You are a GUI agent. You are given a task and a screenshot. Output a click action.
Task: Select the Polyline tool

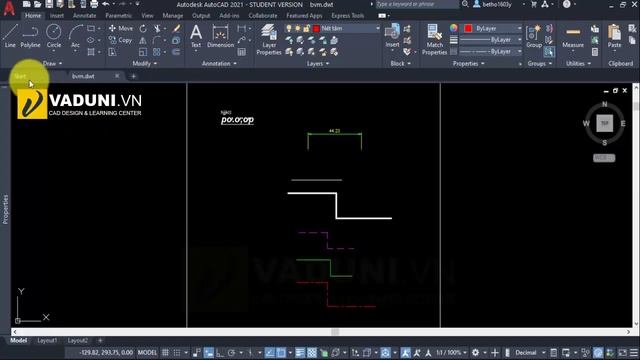pos(30,36)
